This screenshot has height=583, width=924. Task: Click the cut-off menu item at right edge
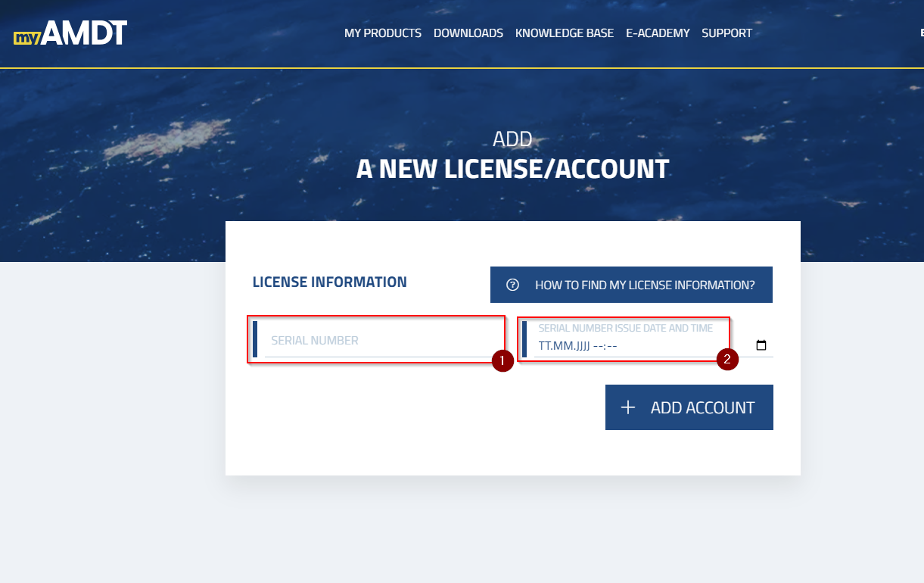click(921, 33)
